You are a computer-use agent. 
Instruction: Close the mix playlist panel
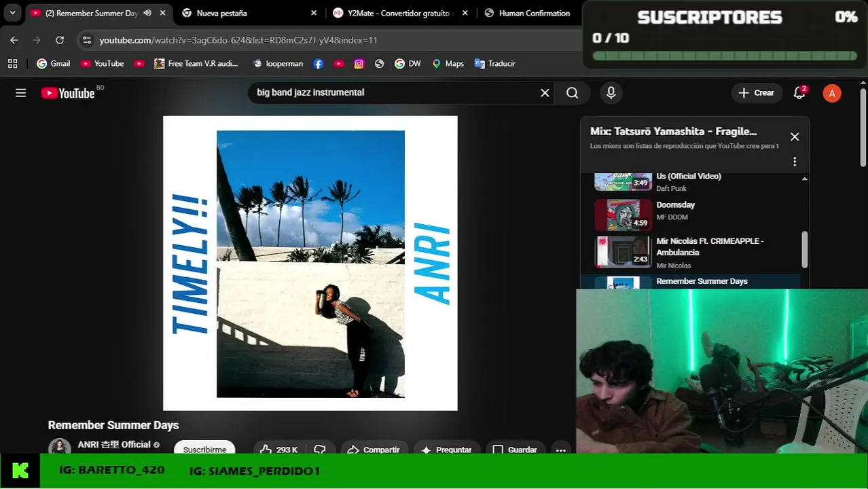(x=795, y=137)
